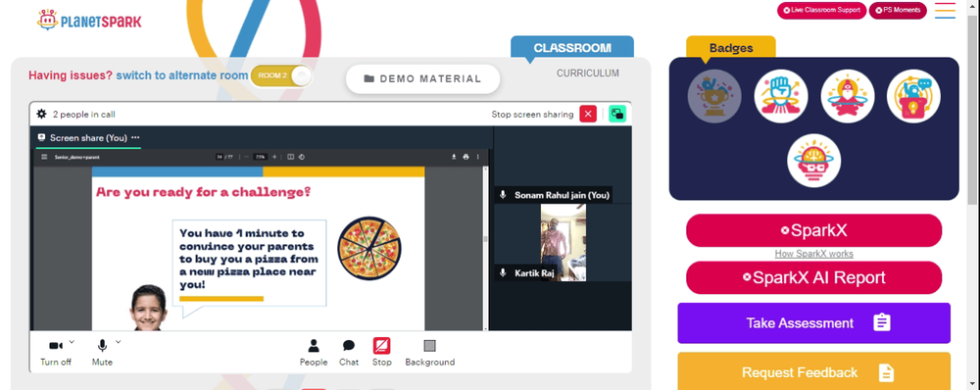Open PDF viewer more options
This screenshot has width=980, height=390.
477,157
